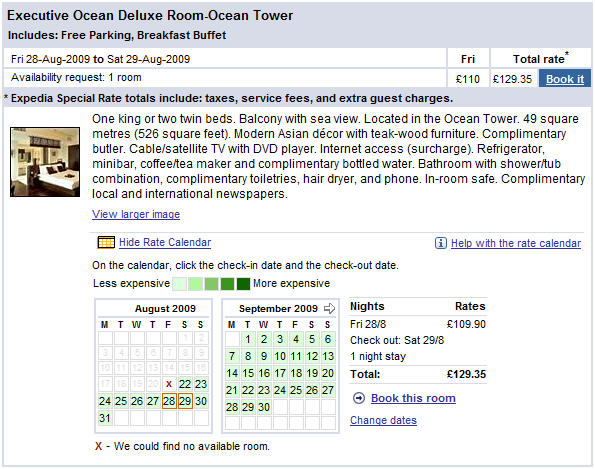Viewport: 595px width, 469px height.
Task: Click the help info icon
Action: [441, 243]
